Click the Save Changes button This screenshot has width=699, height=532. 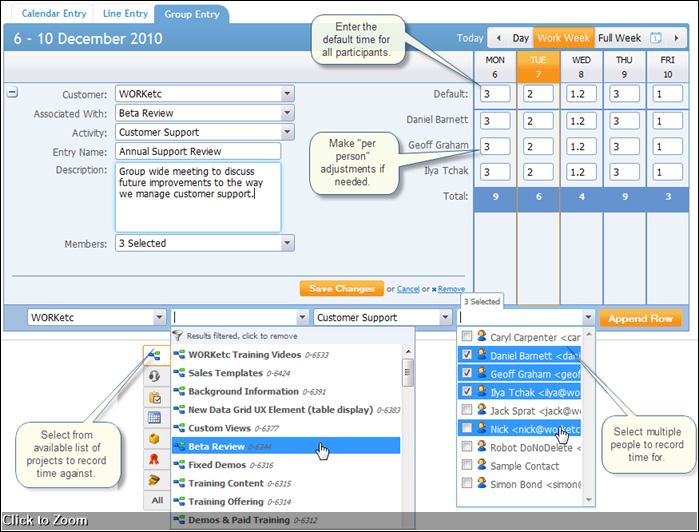[x=341, y=289]
